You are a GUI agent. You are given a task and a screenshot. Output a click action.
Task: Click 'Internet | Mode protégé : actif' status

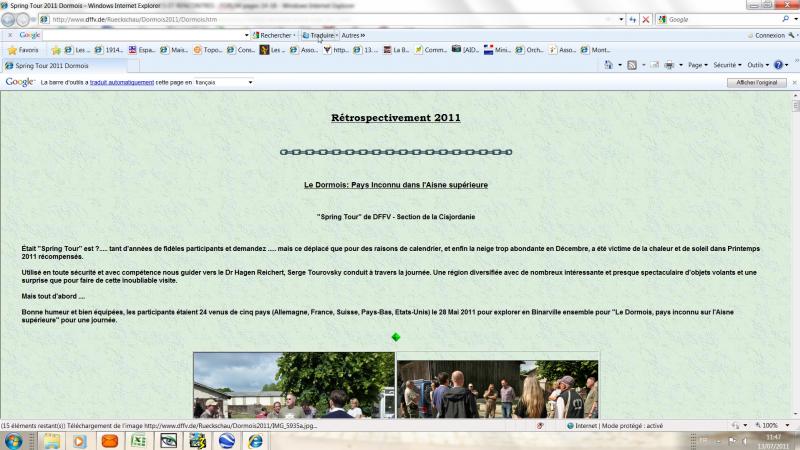615,426
